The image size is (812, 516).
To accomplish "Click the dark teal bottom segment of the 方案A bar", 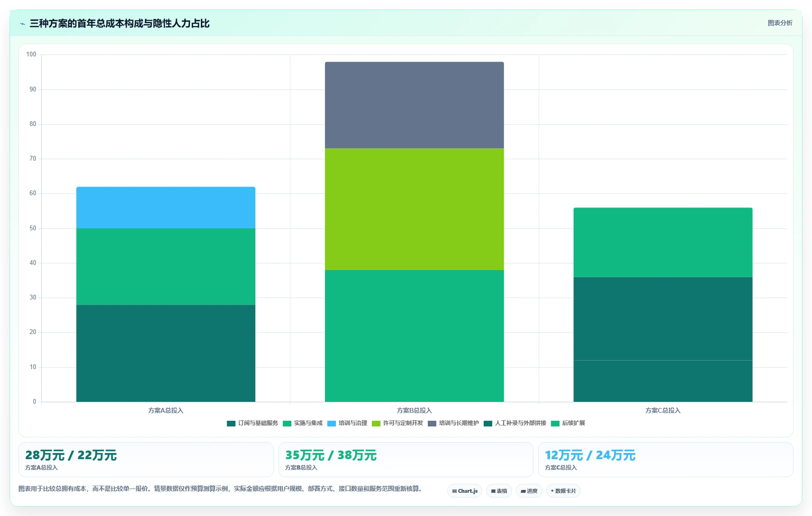I will tap(166, 353).
